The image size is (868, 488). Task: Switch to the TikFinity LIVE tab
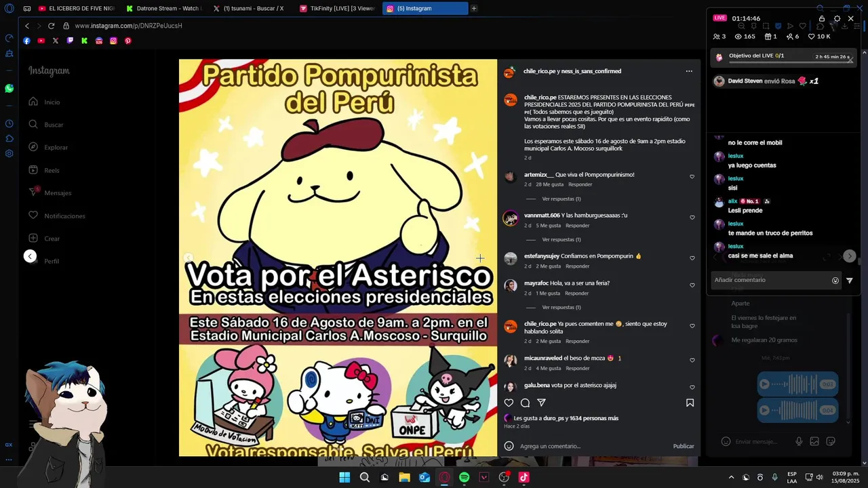coord(338,9)
